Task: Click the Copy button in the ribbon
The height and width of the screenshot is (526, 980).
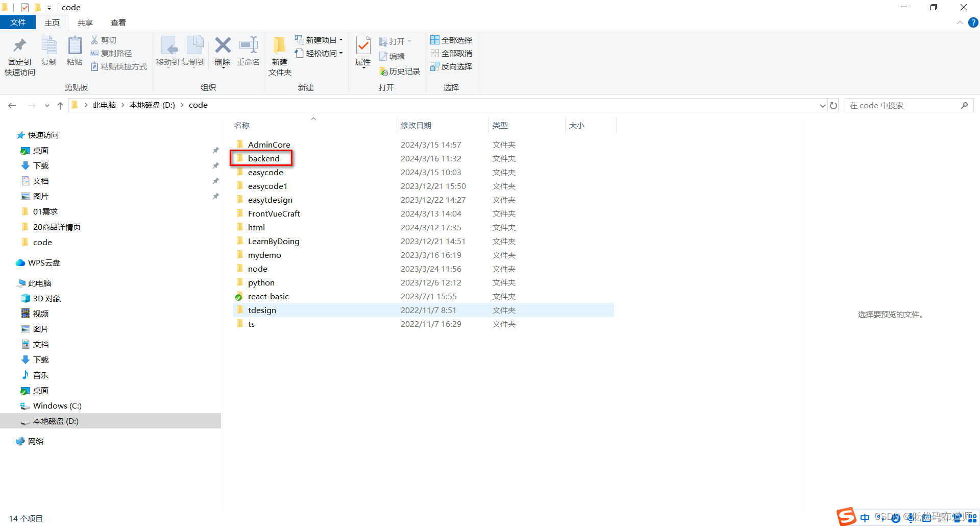Action: 49,51
